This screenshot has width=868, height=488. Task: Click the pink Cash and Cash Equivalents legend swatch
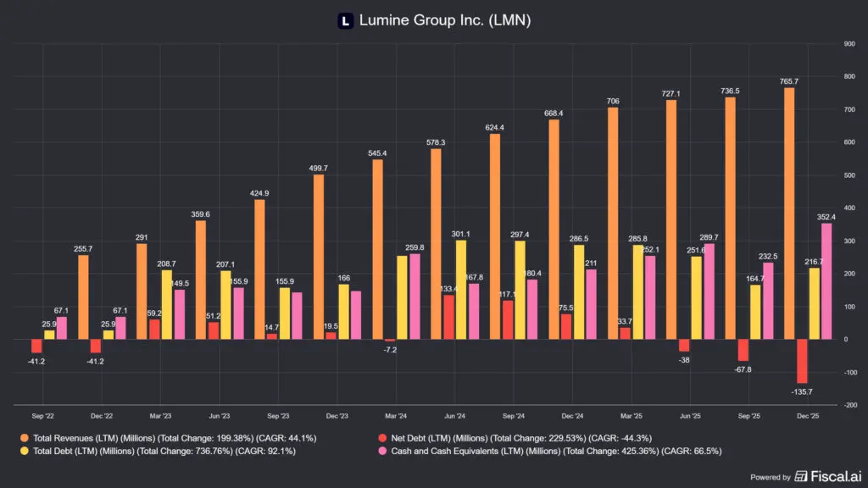click(382, 451)
